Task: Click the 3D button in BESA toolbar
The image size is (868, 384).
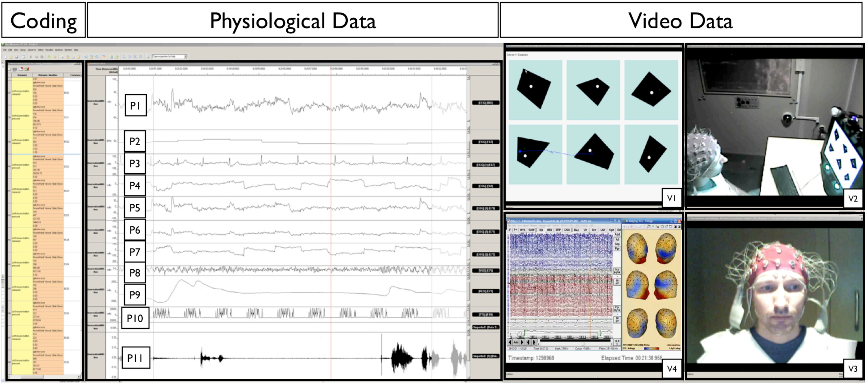Action: click(541, 230)
